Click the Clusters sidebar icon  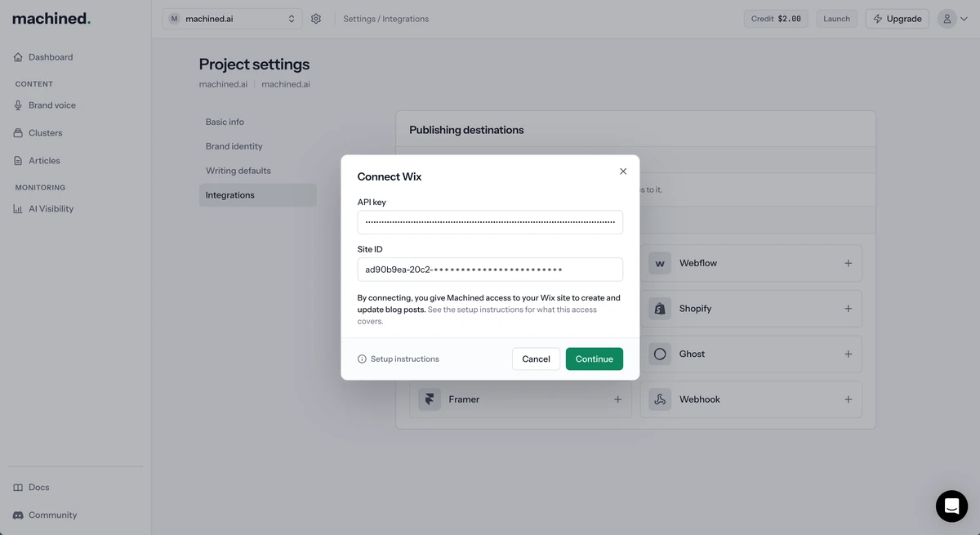point(18,133)
